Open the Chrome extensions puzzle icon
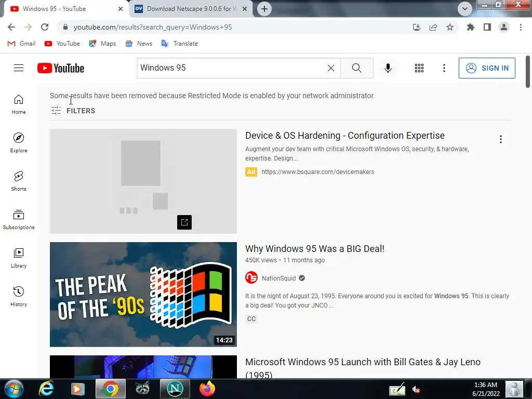 [470, 27]
